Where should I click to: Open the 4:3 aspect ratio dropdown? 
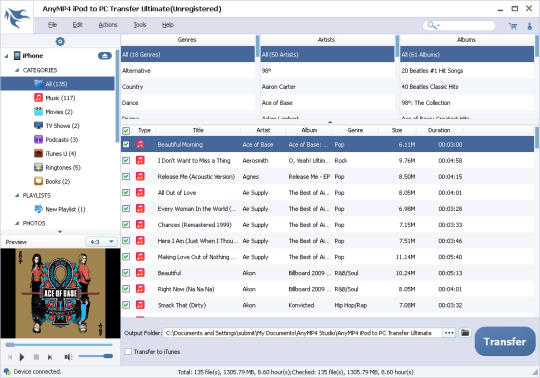point(102,242)
